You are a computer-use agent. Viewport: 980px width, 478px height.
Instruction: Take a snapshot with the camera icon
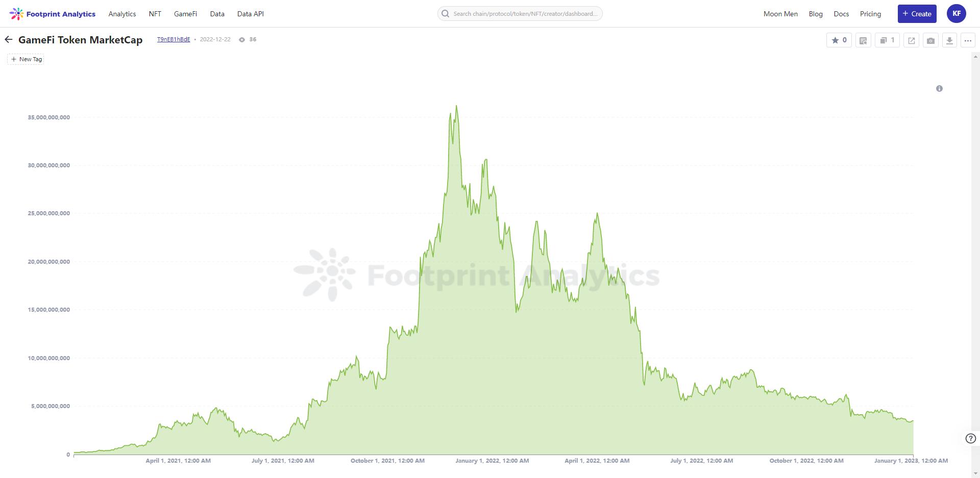(x=930, y=40)
